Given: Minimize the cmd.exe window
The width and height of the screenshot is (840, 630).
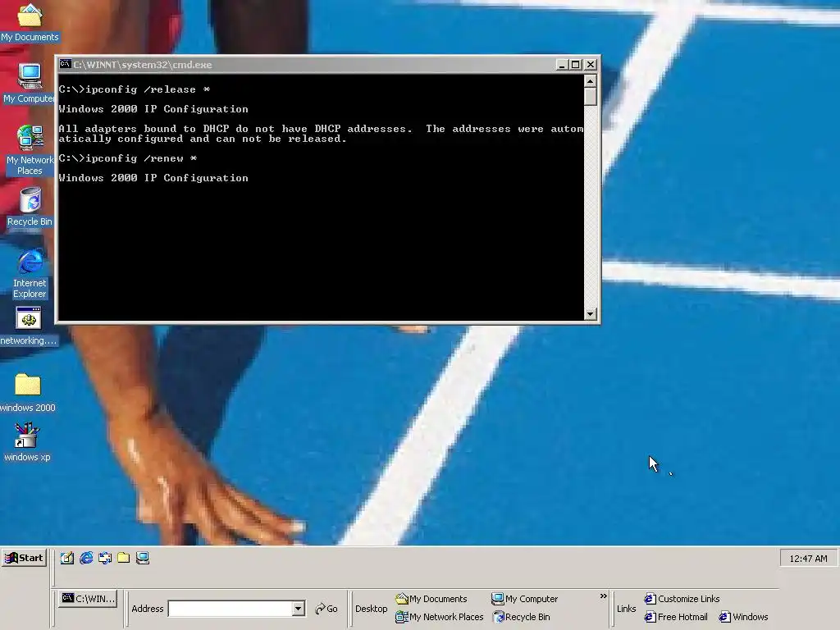Looking at the screenshot, I should click(561, 64).
